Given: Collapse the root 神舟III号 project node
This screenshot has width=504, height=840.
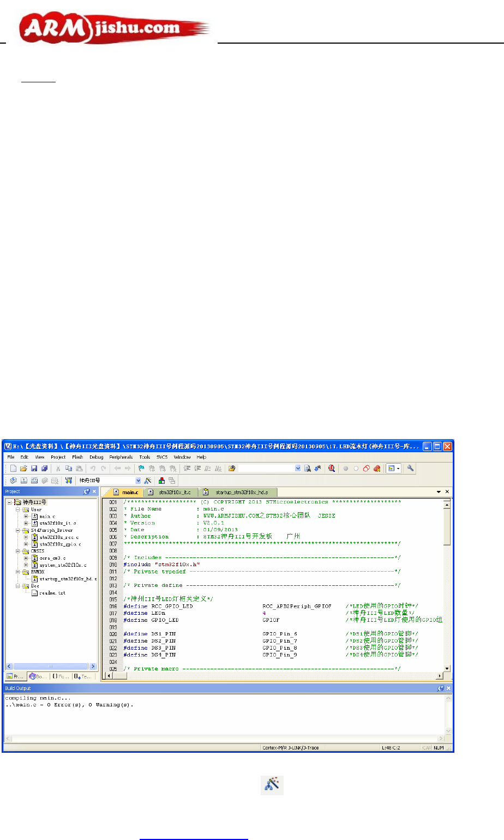Looking at the screenshot, I should [x=9, y=502].
